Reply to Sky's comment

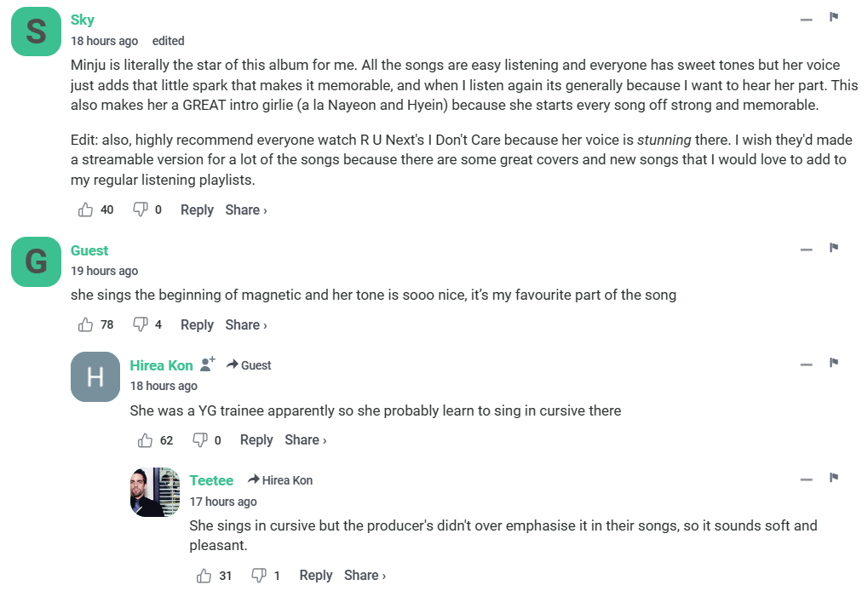197,209
